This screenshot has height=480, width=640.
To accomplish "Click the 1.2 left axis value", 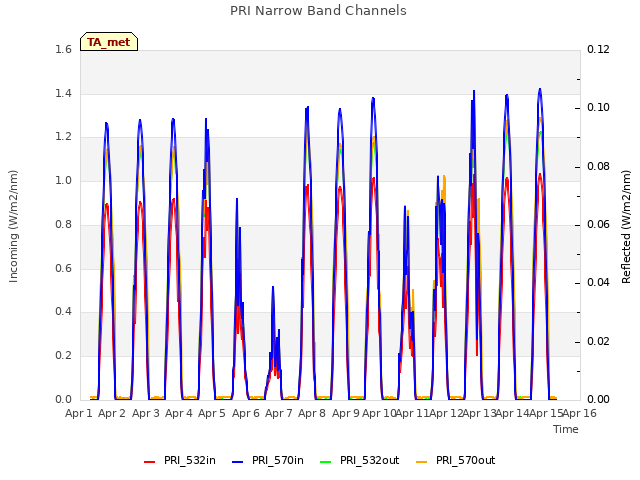I will (x=63, y=137).
